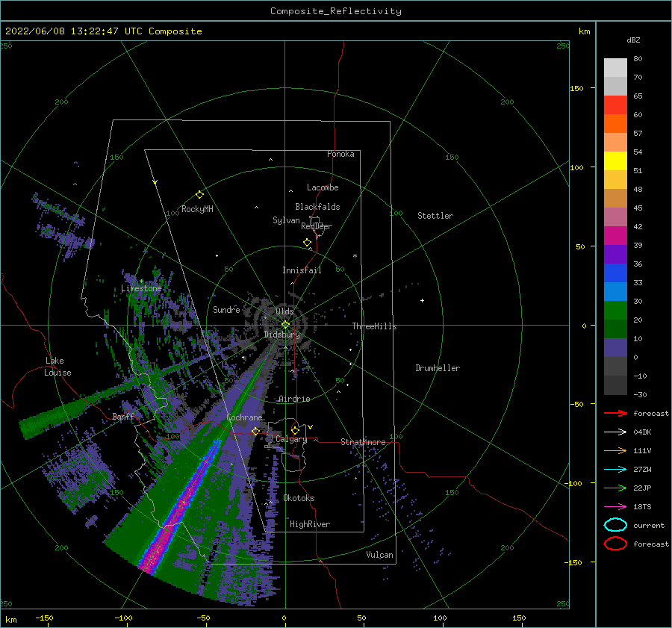Pick the slate-purple 10 dBZ swatch
Image resolution: width=672 pixels, height=628 pixels.
pos(615,348)
